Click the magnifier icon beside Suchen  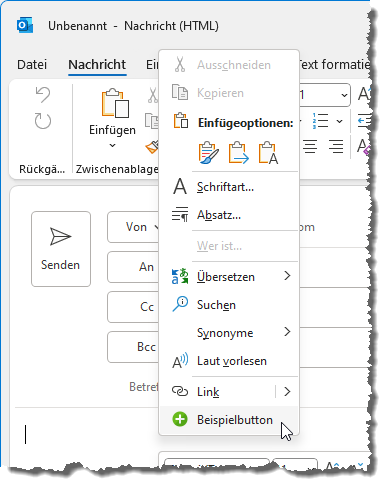point(180,304)
